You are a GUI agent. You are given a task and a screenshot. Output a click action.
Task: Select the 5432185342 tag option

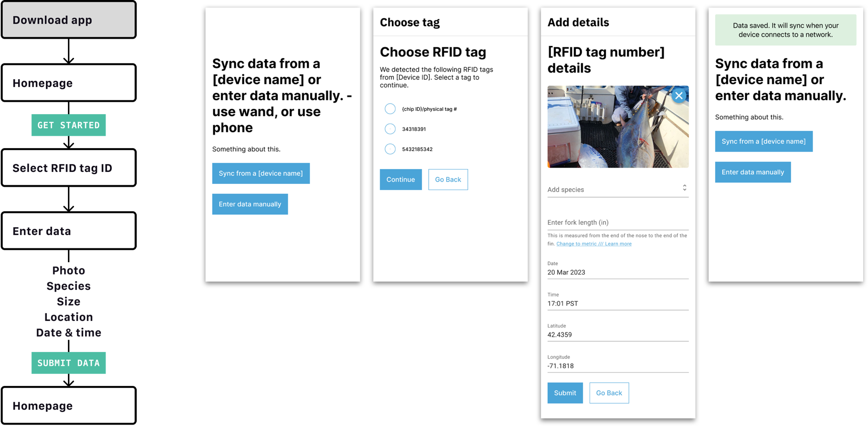coord(390,149)
